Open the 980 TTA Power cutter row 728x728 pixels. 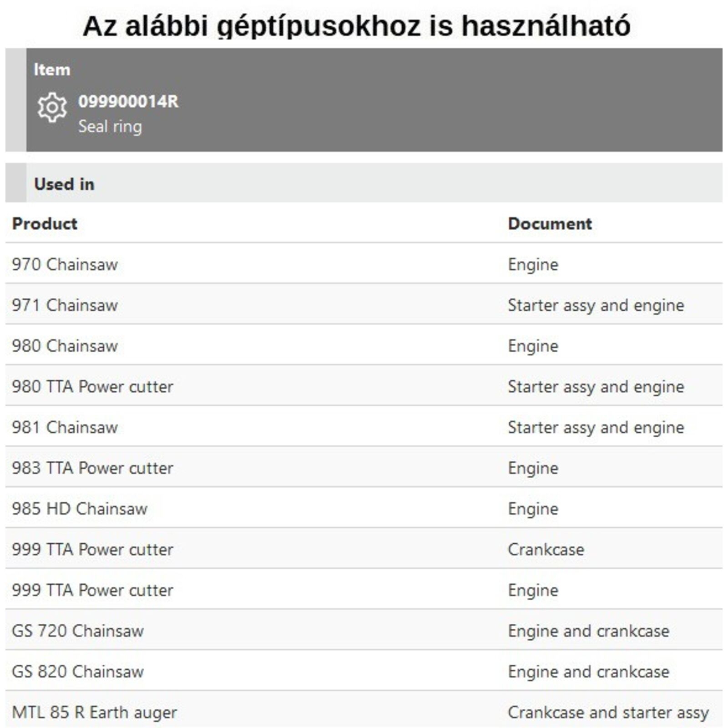coord(92,387)
